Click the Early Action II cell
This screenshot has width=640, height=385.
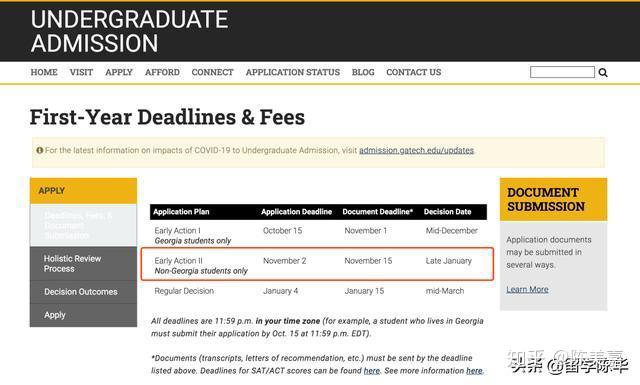[x=178, y=261]
